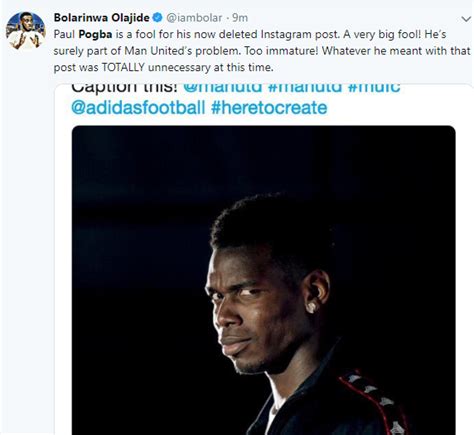Screen dimensions: 474x435
Task: Click the dark background area of the embedded photo
Action: point(140,233)
